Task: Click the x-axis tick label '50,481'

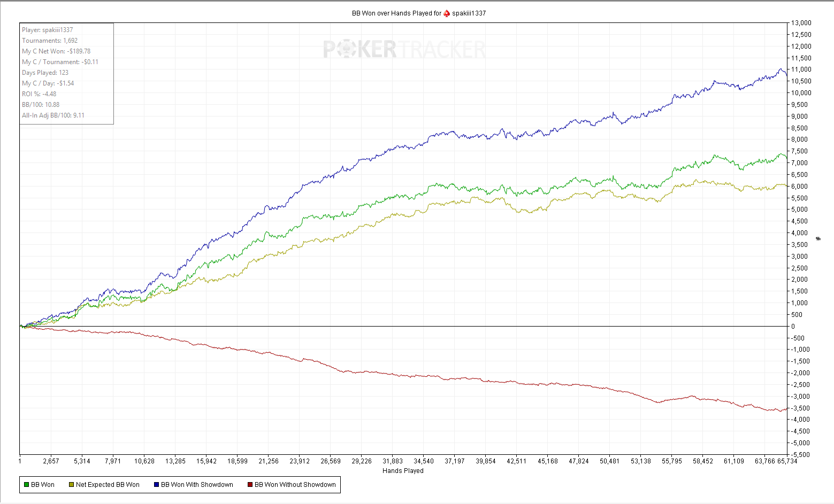Action: (610, 461)
